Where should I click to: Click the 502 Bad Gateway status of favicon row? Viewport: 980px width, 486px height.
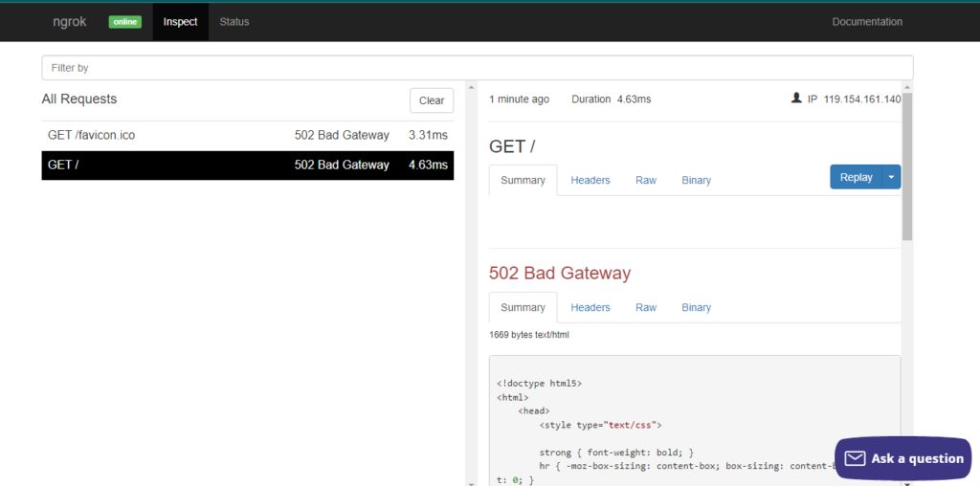(x=342, y=135)
